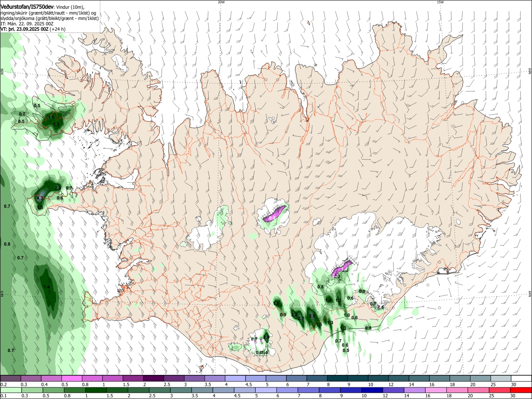This screenshot has height=399, width=532.
Task: Choose the lilac 14 mm rain swatch
Action: click(414, 390)
